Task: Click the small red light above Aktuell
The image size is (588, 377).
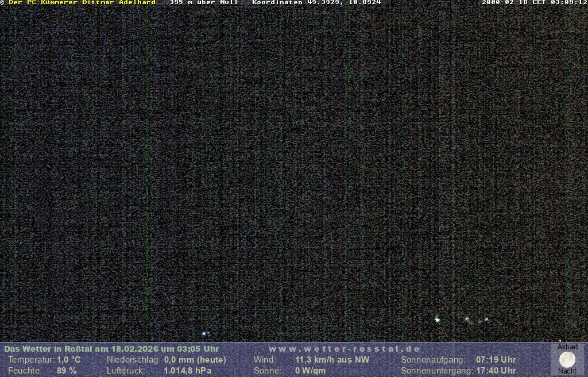Action: (560, 341)
